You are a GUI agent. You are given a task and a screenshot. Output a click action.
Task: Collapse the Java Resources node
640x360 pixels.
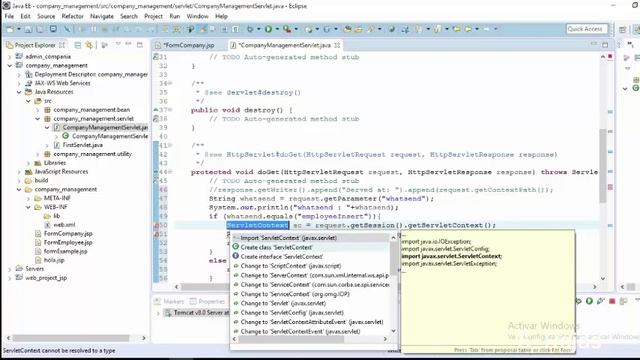19,92
